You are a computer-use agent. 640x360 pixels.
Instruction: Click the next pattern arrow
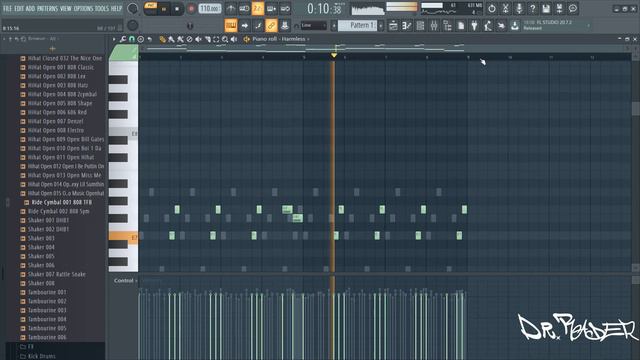coord(381,26)
